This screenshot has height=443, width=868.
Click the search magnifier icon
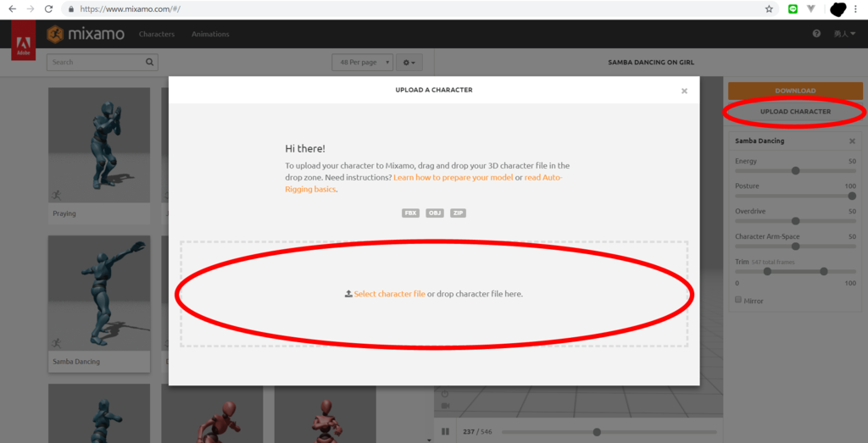pos(149,62)
